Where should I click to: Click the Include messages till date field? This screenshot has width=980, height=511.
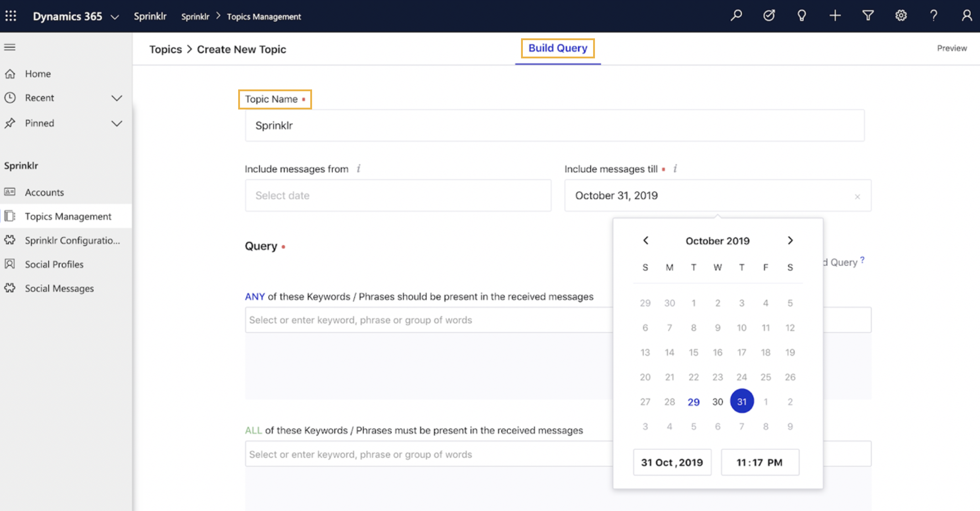[x=718, y=195]
